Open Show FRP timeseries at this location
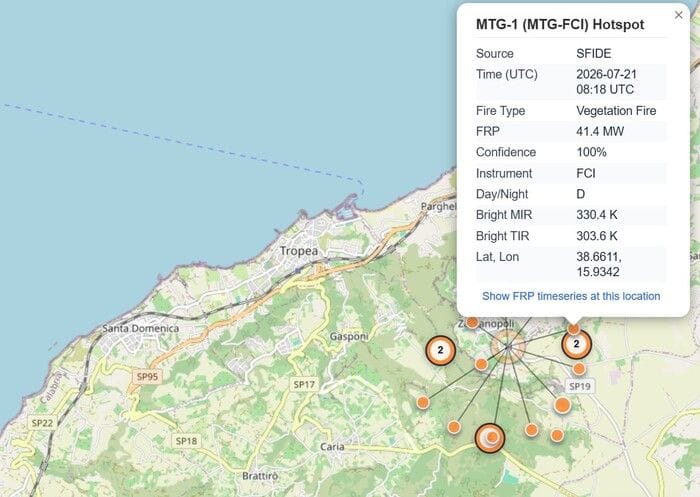 571,296
